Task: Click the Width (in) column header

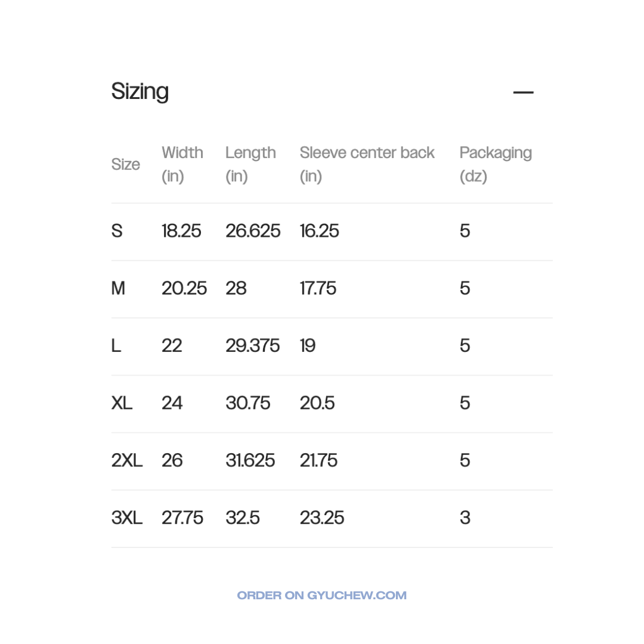Action: pos(182,165)
